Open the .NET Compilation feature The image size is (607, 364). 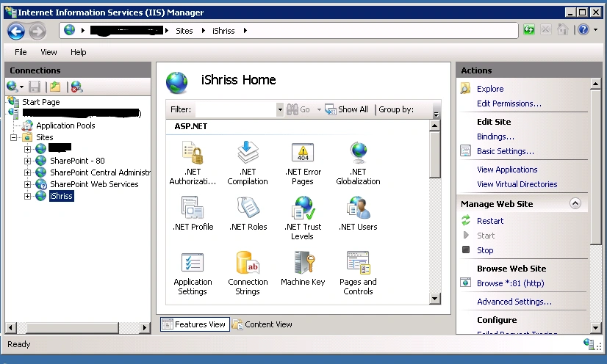248,163
